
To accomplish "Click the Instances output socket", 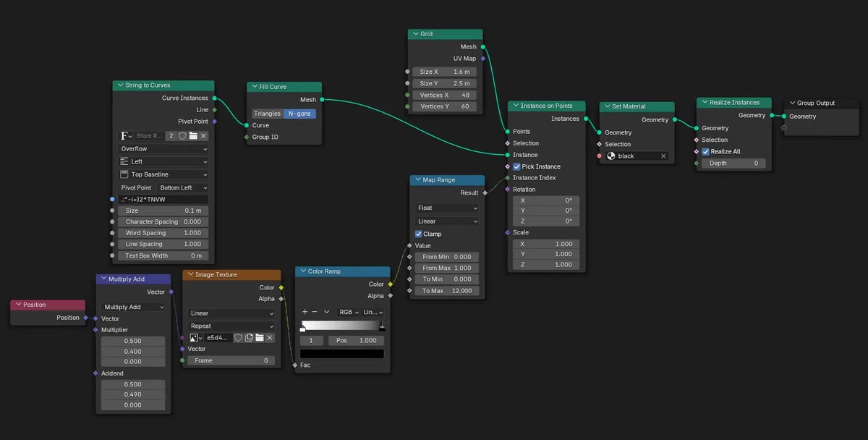I will click(x=585, y=119).
